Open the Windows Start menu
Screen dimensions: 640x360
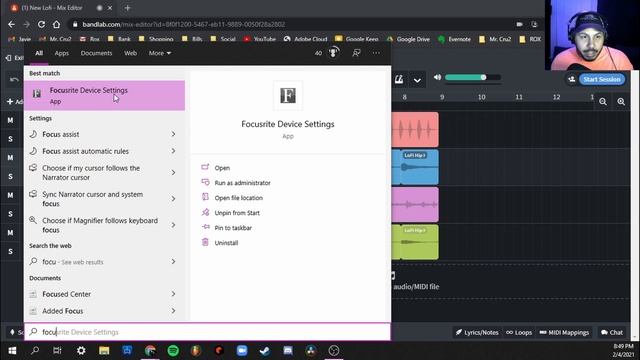(12, 351)
